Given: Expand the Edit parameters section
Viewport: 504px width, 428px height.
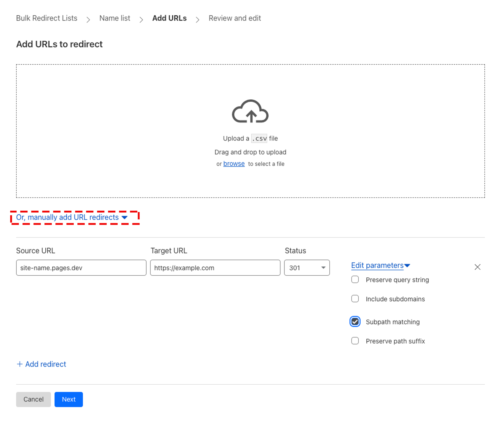Looking at the screenshot, I should [377, 265].
